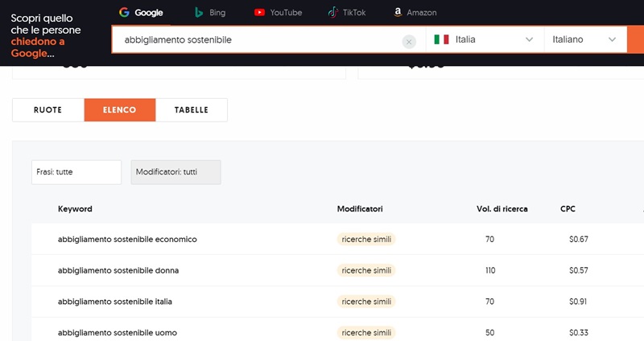Switch to the Ruote view
The image size is (644, 341).
click(x=47, y=110)
